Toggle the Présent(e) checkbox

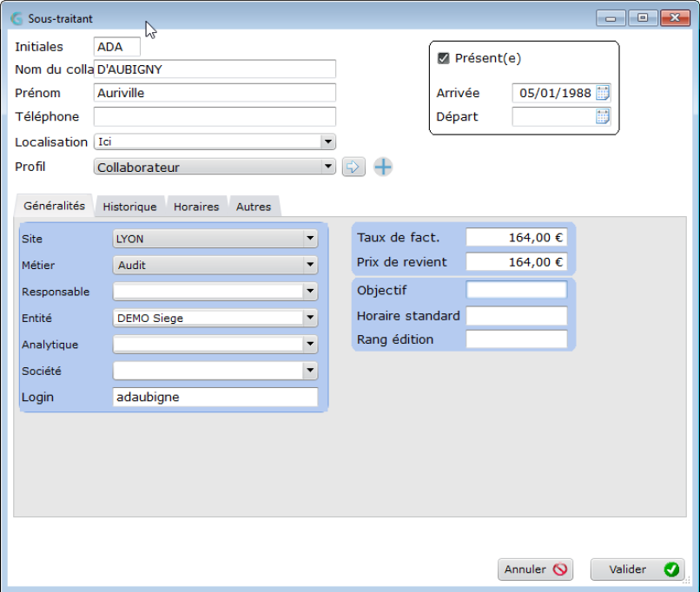tap(443, 58)
